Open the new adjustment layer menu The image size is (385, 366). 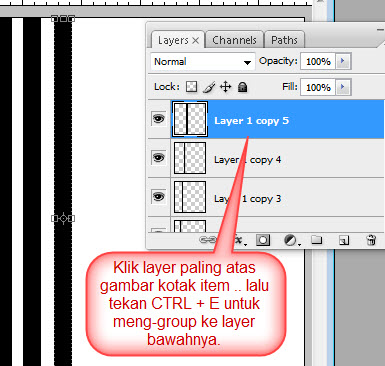click(291, 240)
